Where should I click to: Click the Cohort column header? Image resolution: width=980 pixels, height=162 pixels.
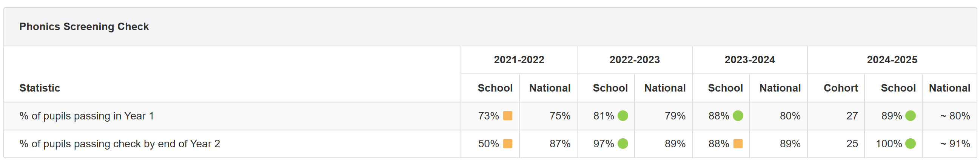pos(841,88)
